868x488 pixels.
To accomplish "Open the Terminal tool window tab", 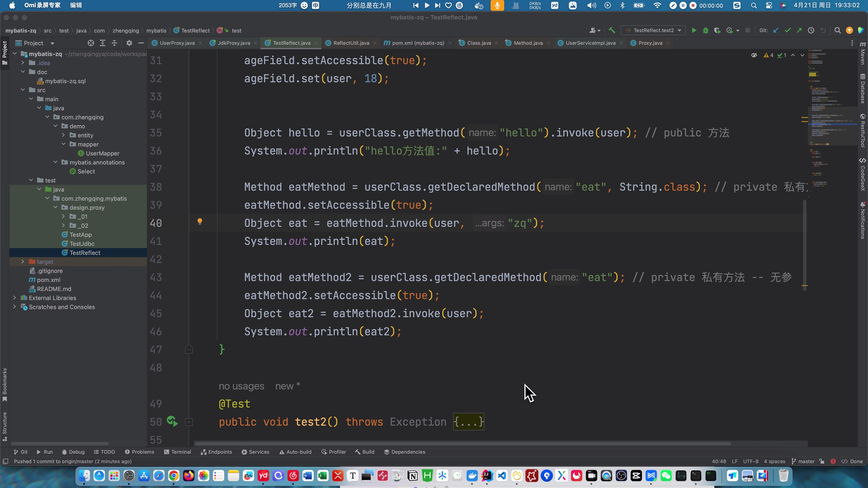I will tap(178, 452).
